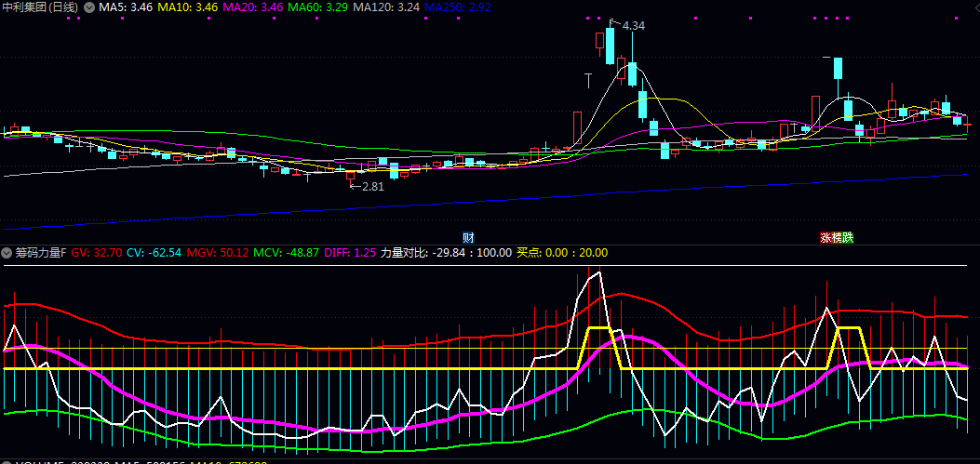Click the MA120 legend label
Viewport: 980px width, 464px height.
tap(385, 7)
